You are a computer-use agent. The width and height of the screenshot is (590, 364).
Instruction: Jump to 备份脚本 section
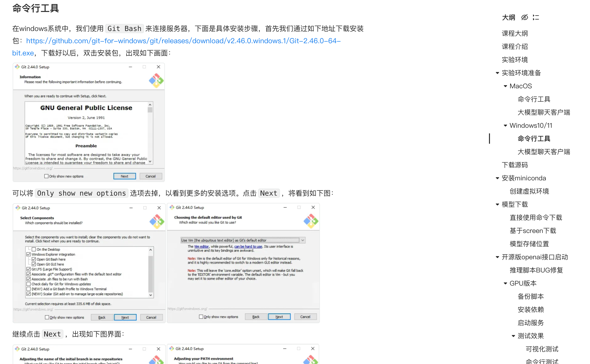pos(531,297)
